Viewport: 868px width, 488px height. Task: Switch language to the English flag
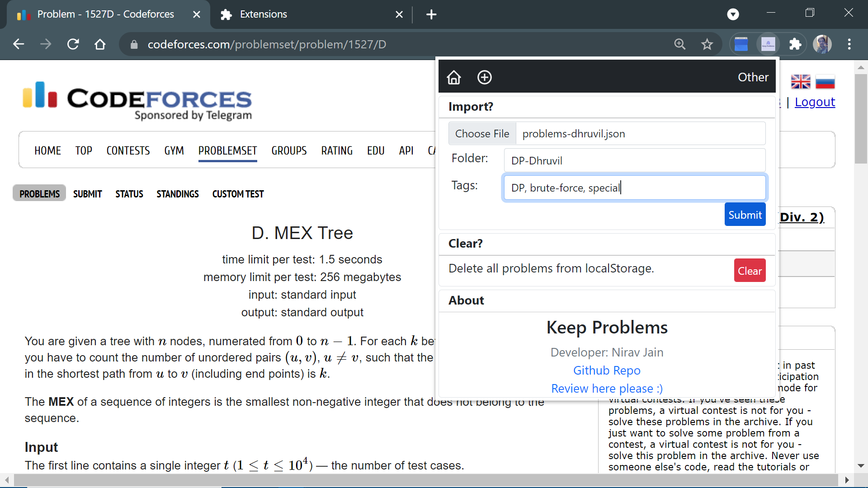pyautogui.click(x=801, y=82)
